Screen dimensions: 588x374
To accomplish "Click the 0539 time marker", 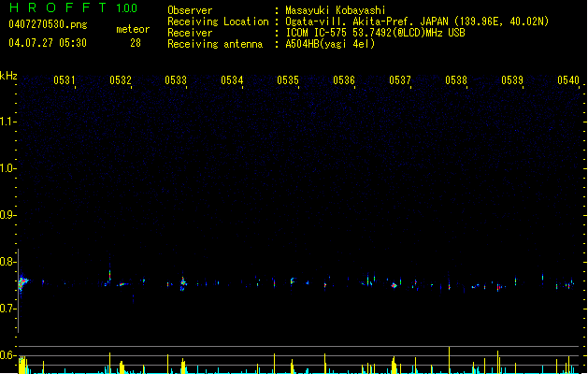I will [x=512, y=80].
